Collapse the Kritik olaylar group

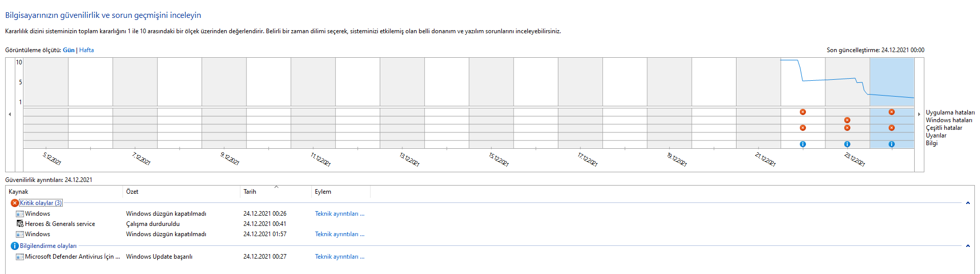tap(968, 203)
